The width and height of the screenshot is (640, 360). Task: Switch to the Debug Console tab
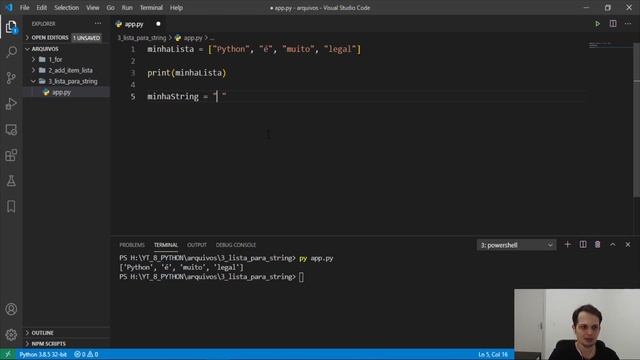tap(236, 245)
